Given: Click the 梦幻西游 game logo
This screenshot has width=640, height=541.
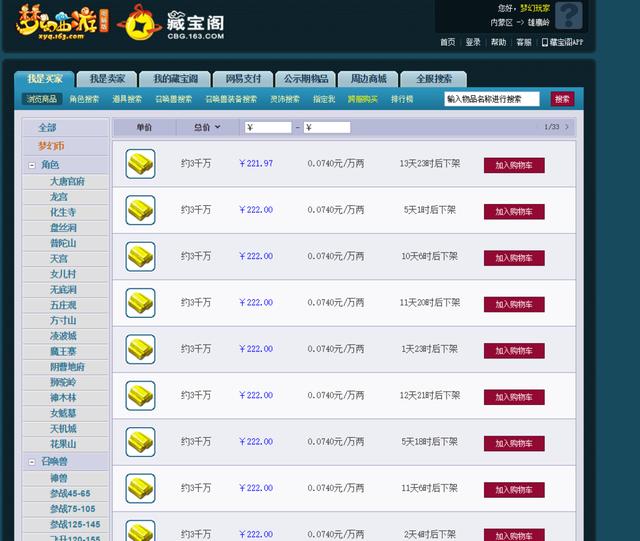Looking at the screenshot, I should coord(63,23).
